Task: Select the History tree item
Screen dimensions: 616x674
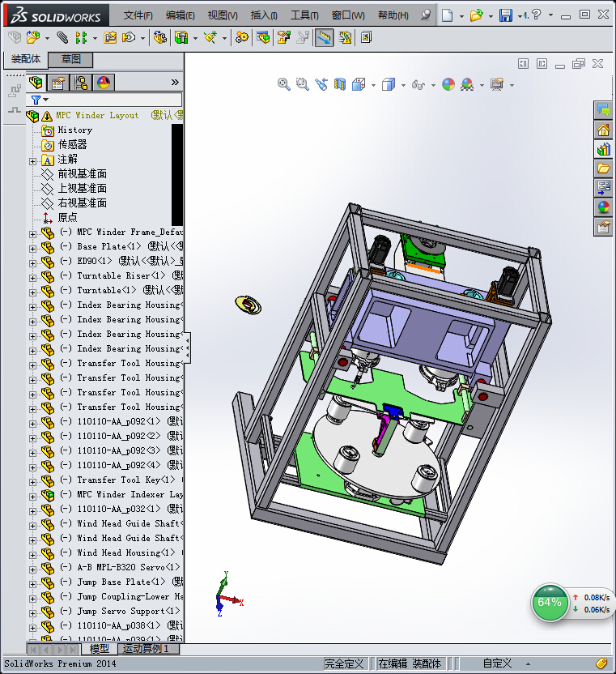Action: click(74, 130)
